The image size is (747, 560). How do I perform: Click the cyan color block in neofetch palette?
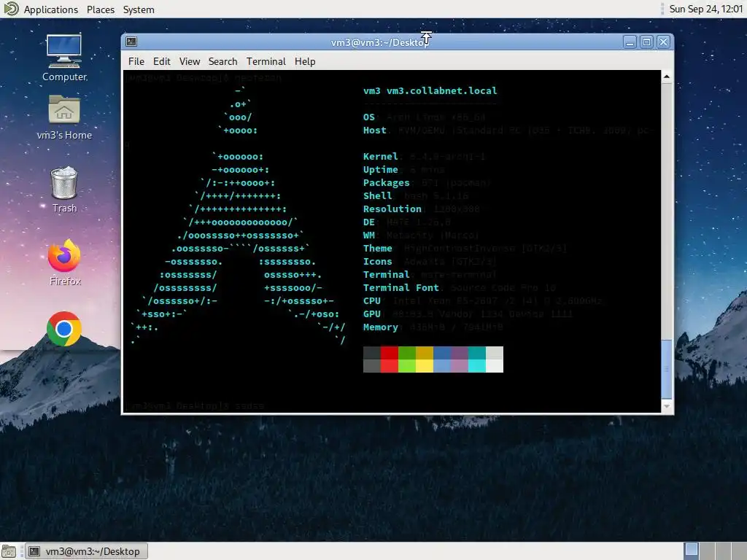click(477, 359)
